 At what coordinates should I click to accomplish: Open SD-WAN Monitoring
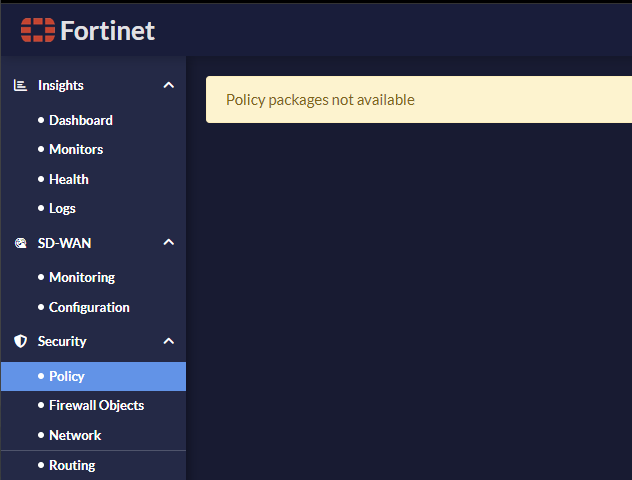[x=82, y=277]
